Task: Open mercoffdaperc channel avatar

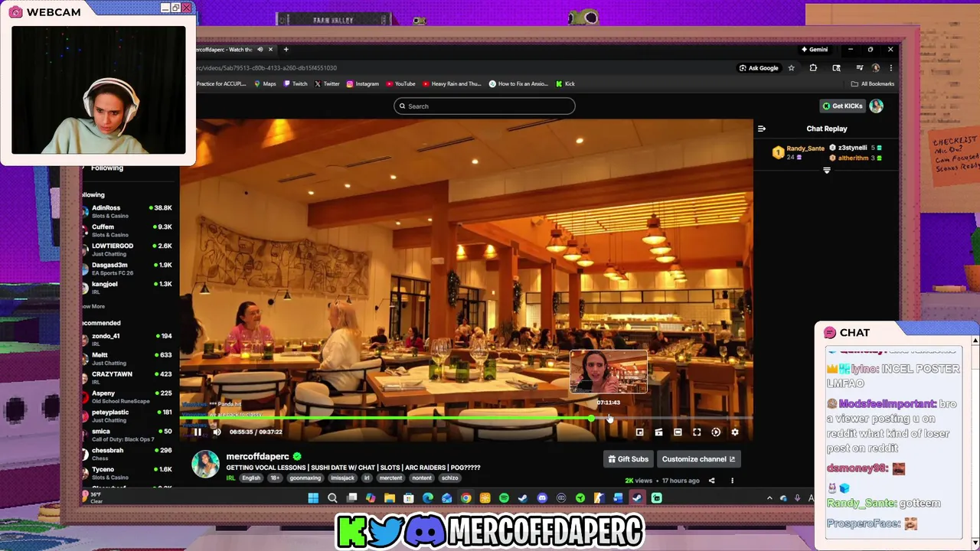Action: tap(205, 465)
